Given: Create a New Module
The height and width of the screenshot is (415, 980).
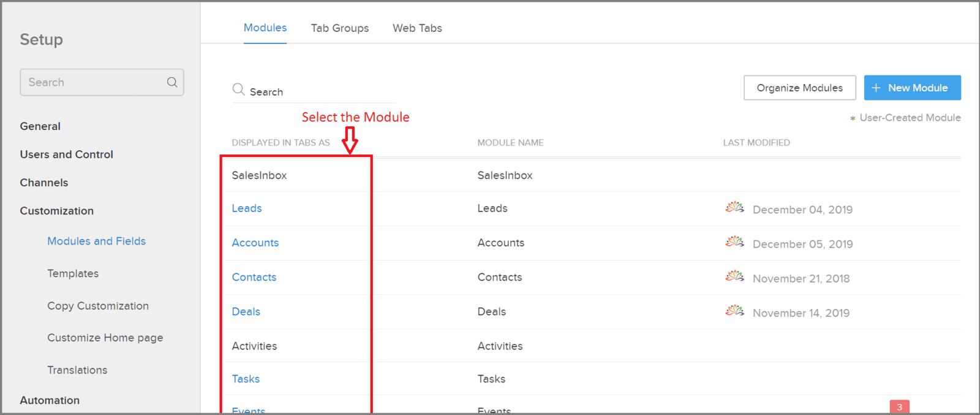Looking at the screenshot, I should (913, 88).
